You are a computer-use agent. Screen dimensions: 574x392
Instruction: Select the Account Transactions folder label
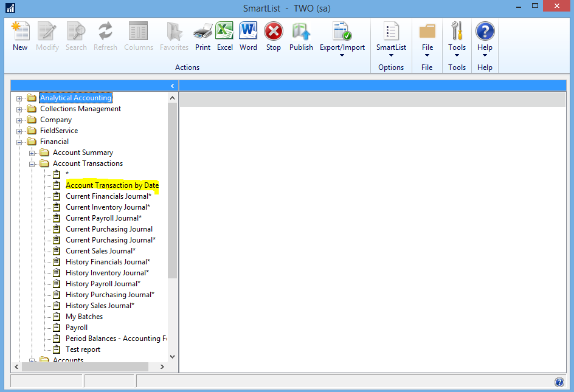pos(88,163)
